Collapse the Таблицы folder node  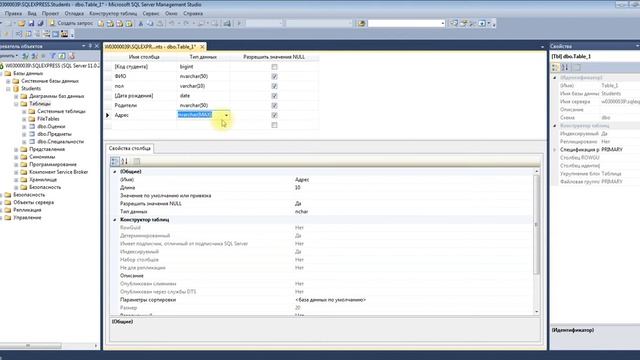[16, 104]
